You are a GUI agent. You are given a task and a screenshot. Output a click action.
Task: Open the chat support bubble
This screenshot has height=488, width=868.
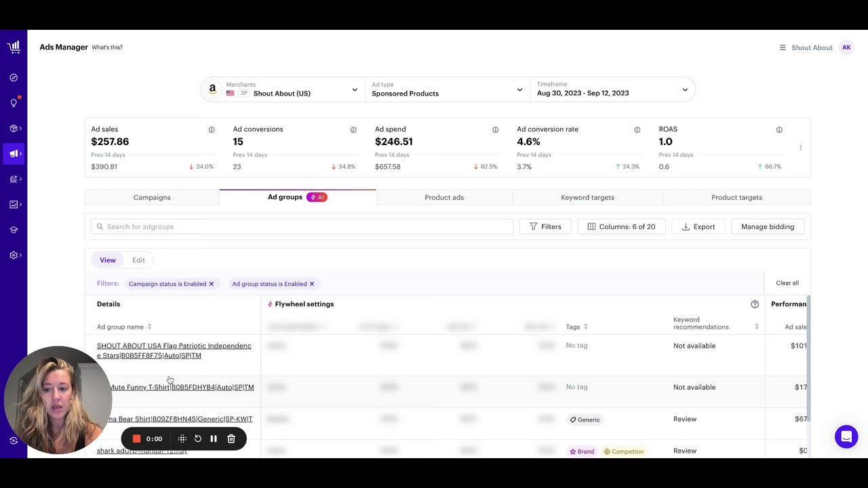click(846, 437)
